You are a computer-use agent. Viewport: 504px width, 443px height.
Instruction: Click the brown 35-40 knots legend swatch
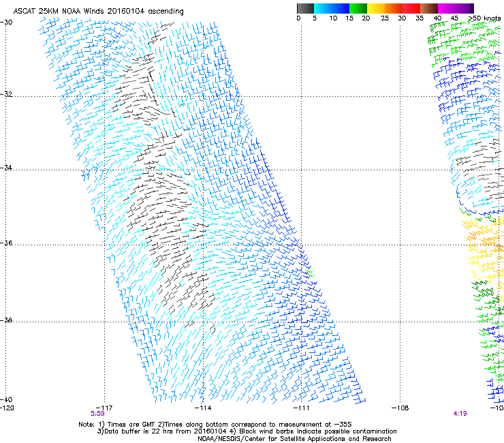[429, 8]
